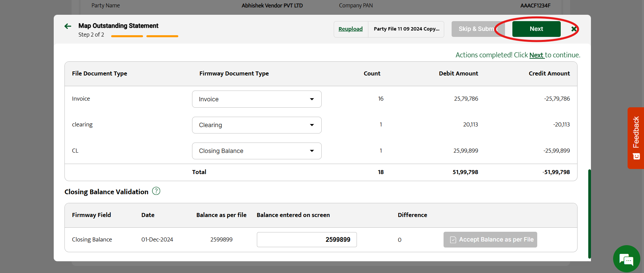Click the back arrow beside Map Outstanding Statement
The width and height of the screenshot is (644, 273).
coord(68,26)
